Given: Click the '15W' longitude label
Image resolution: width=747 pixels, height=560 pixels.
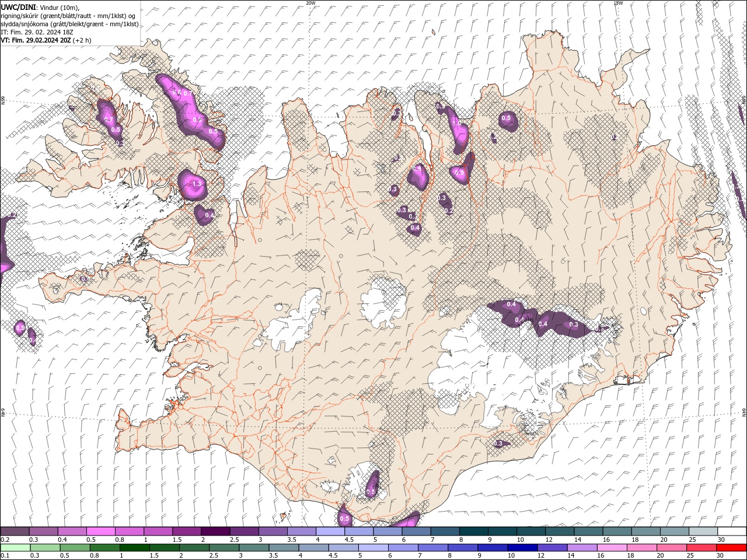Looking at the screenshot, I should coord(618,3).
